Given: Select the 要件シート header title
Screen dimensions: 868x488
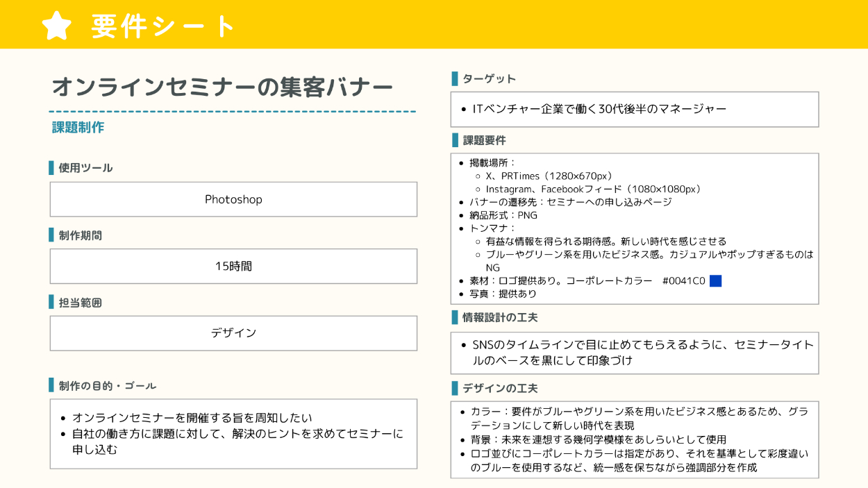Looking at the screenshot, I should (164, 26).
